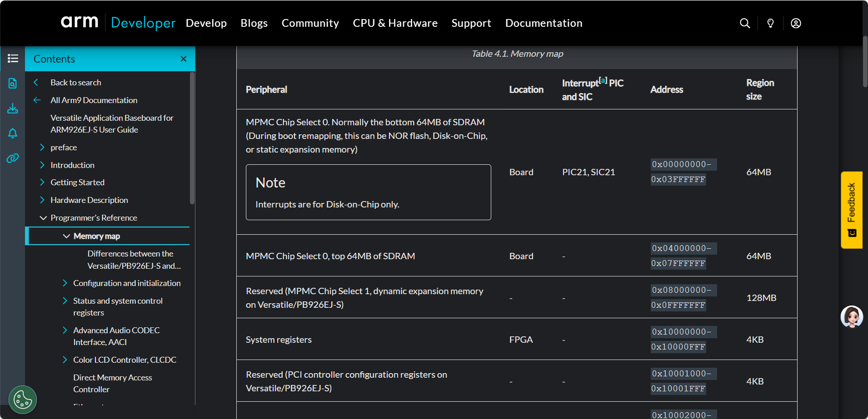Click the System registers row label
Viewport: 868px width, 419px height.
click(x=279, y=340)
